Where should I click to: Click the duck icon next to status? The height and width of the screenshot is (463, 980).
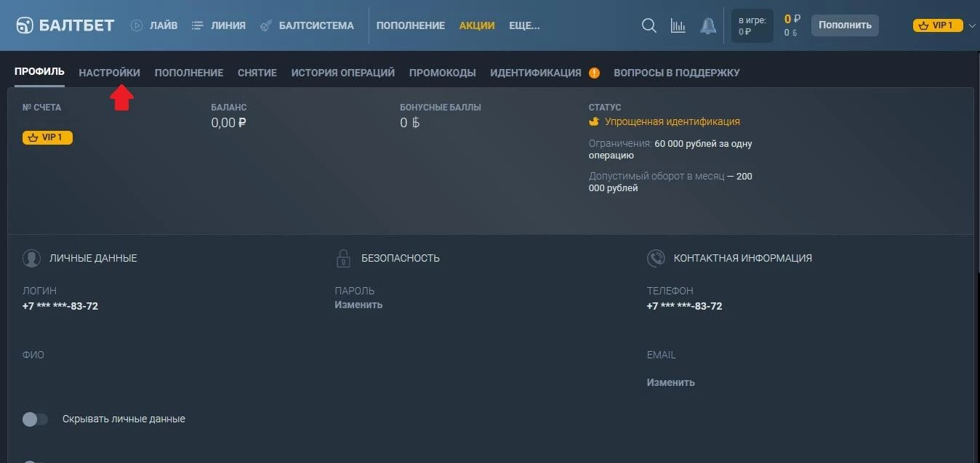click(x=594, y=121)
